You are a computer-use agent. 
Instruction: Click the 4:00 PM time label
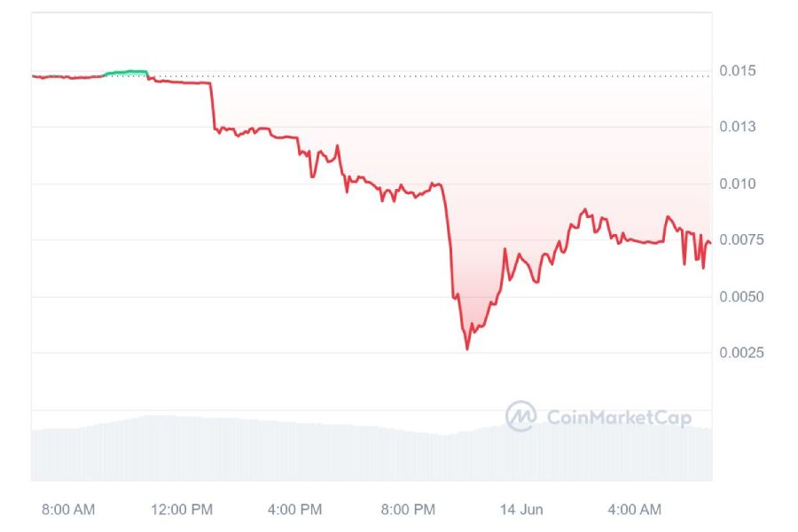click(x=294, y=510)
